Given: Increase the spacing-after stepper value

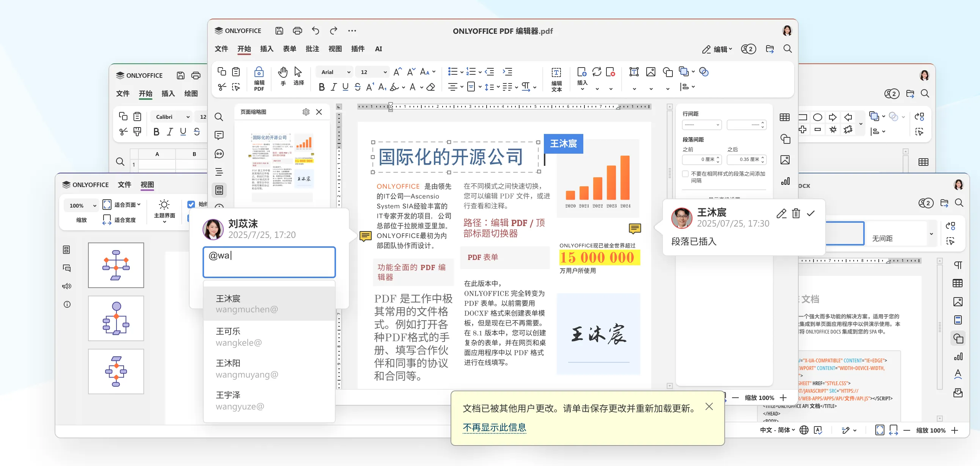Looking at the screenshot, I should pyautogui.click(x=762, y=157).
